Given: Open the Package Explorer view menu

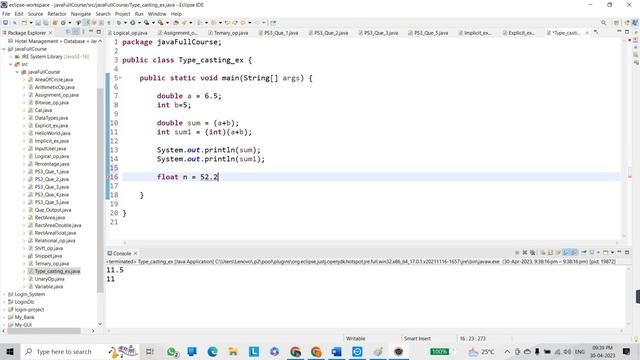Looking at the screenshot, I should [x=84, y=32].
